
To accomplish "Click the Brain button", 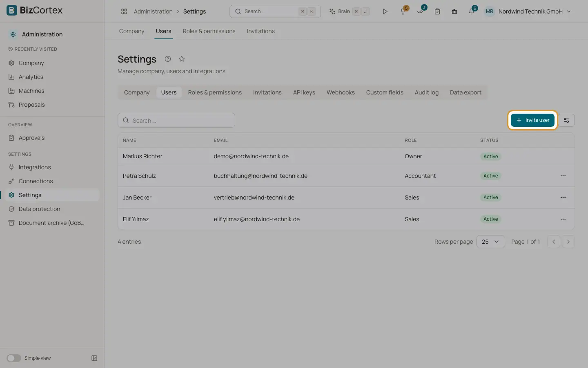I will click(x=349, y=11).
